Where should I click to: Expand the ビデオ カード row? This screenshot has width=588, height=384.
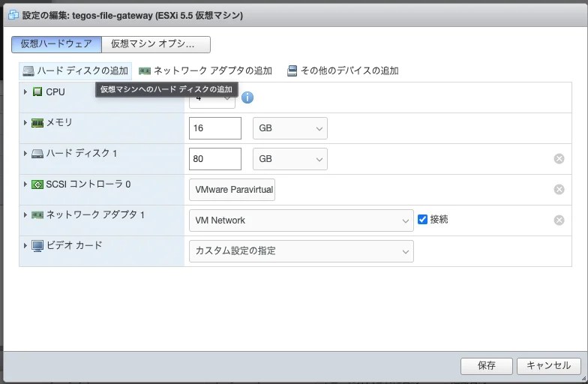pos(25,246)
